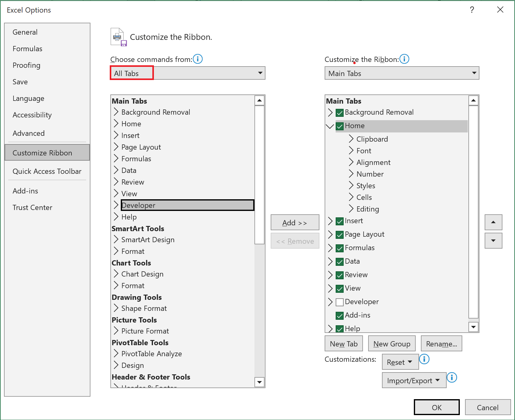Image resolution: width=515 pixels, height=420 pixels.
Task: Move selected tab up with arrow button
Action: 493,222
